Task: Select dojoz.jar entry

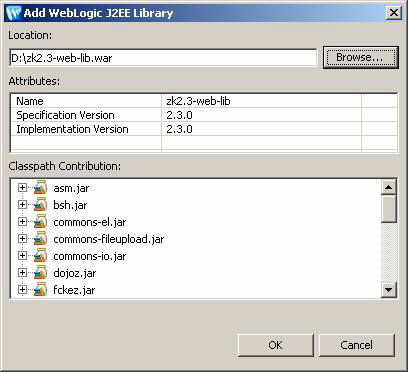Action: [x=75, y=274]
